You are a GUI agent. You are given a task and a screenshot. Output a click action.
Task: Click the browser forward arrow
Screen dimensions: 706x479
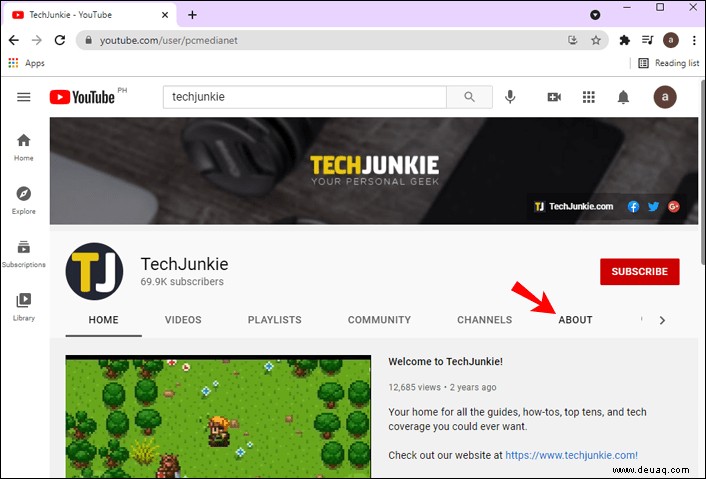coord(37,40)
